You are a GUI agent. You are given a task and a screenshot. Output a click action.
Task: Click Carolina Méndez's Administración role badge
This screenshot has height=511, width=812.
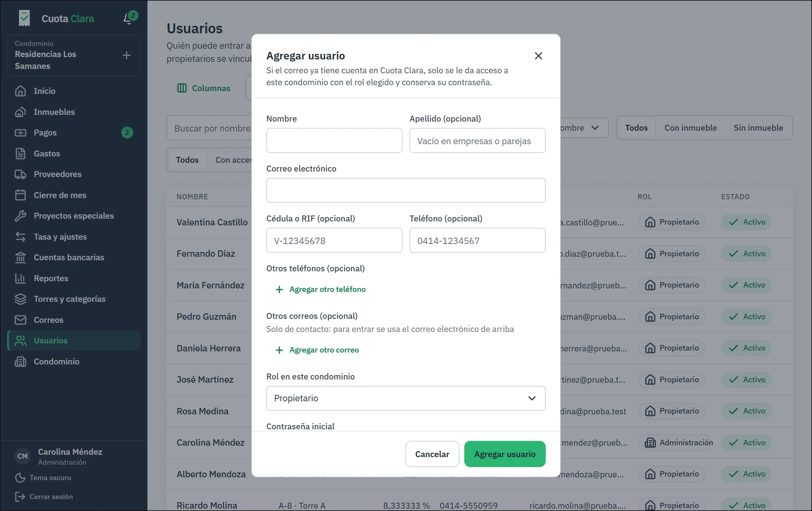pos(678,442)
